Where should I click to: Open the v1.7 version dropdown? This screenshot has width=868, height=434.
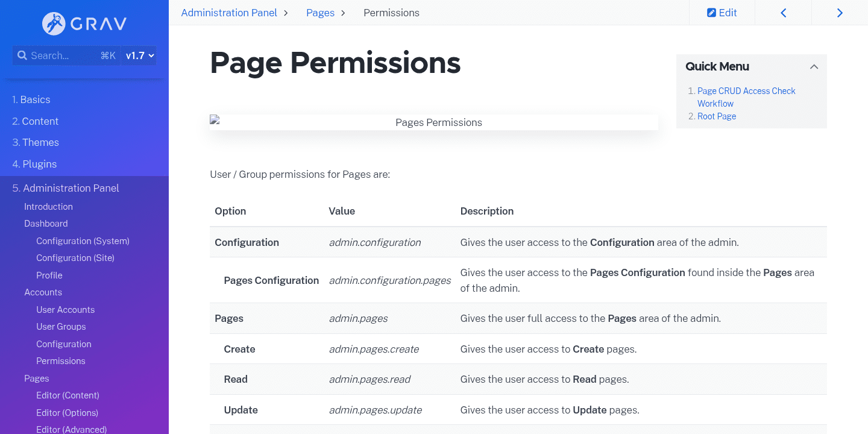click(x=138, y=55)
